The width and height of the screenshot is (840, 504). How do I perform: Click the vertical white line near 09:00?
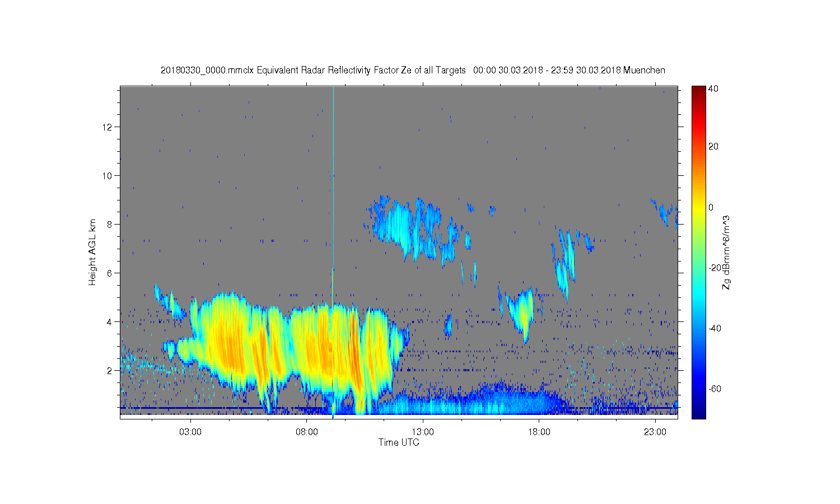click(x=333, y=196)
